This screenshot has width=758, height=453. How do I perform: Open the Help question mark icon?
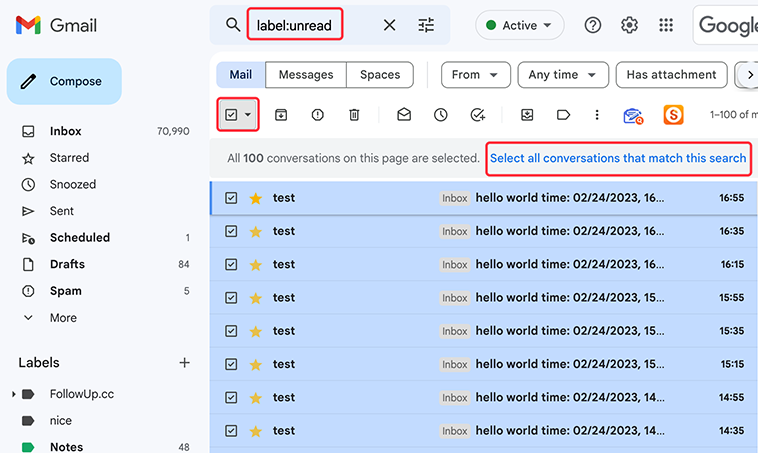593,25
